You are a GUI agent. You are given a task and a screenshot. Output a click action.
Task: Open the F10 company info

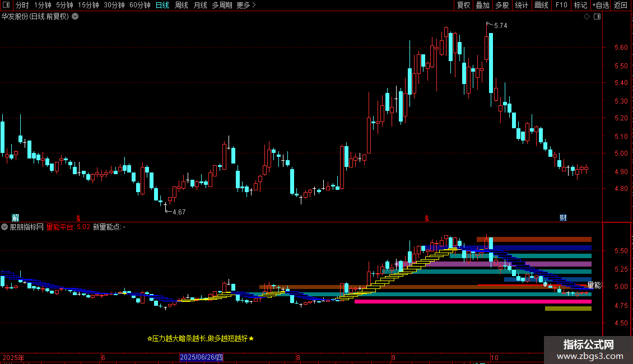point(561,5)
